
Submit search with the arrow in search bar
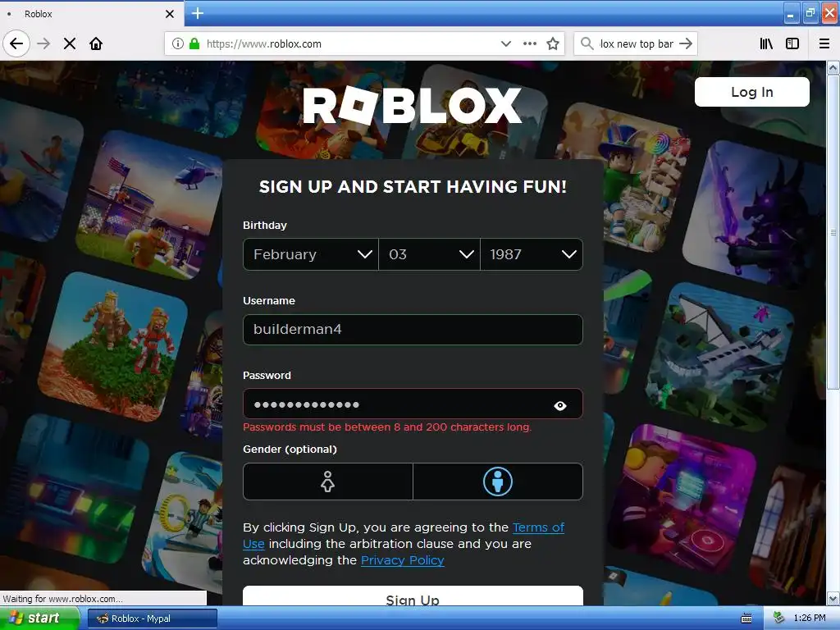(x=686, y=43)
